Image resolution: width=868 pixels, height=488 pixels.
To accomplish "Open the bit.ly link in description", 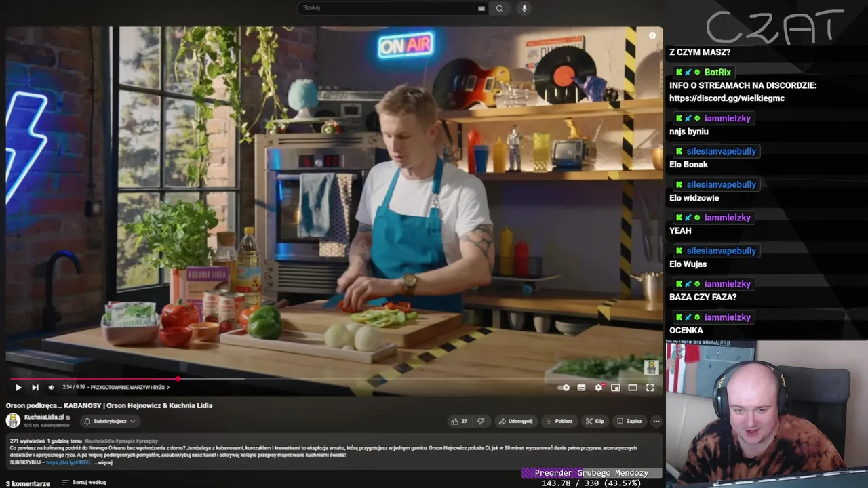I will pos(68,462).
